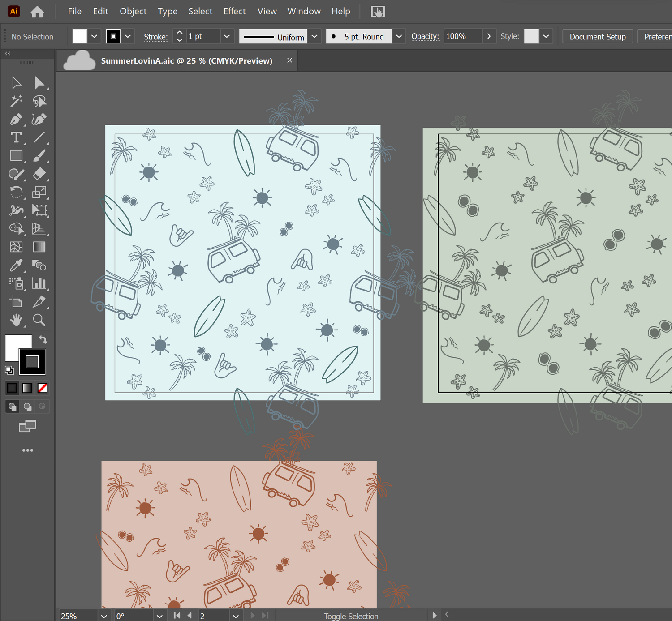The width and height of the screenshot is (672, 621).
Task: Open the stroke weight dropdown
Action: (x=227, y=36)
